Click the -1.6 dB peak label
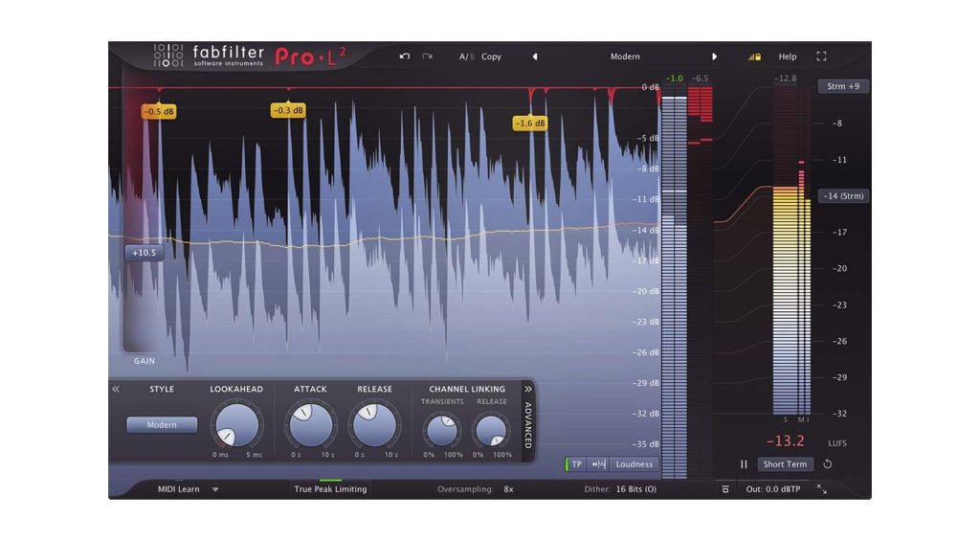 530,123
